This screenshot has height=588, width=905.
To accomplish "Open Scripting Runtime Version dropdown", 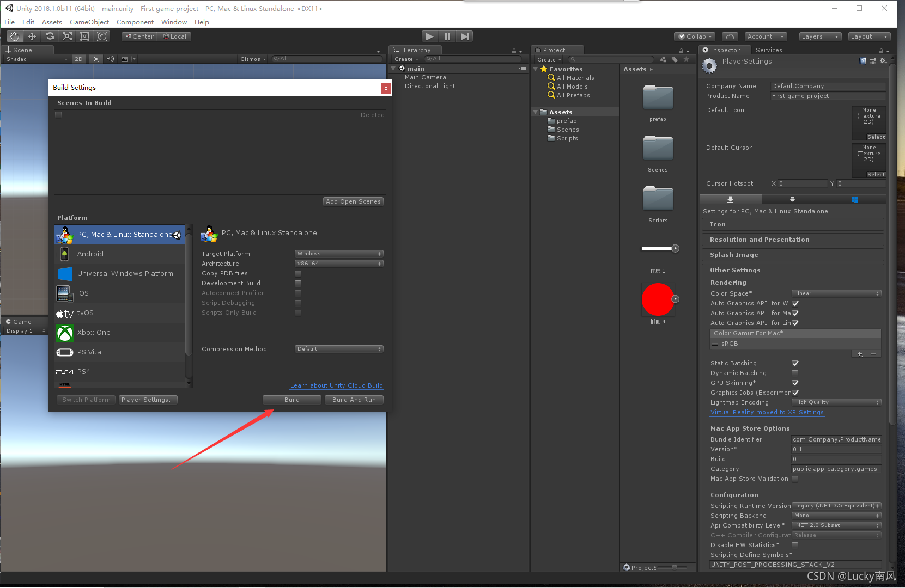I will coord(836,506).
